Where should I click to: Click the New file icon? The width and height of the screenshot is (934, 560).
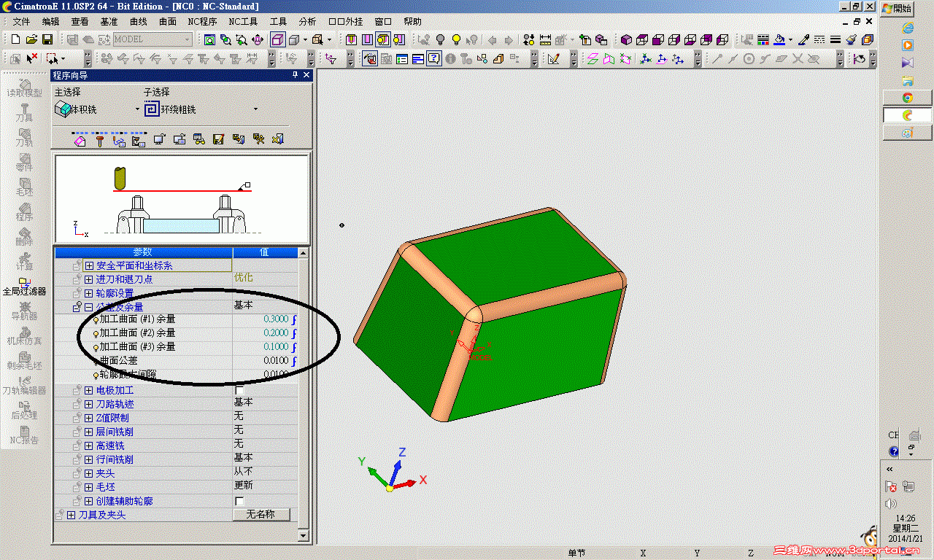coord(15,39)
